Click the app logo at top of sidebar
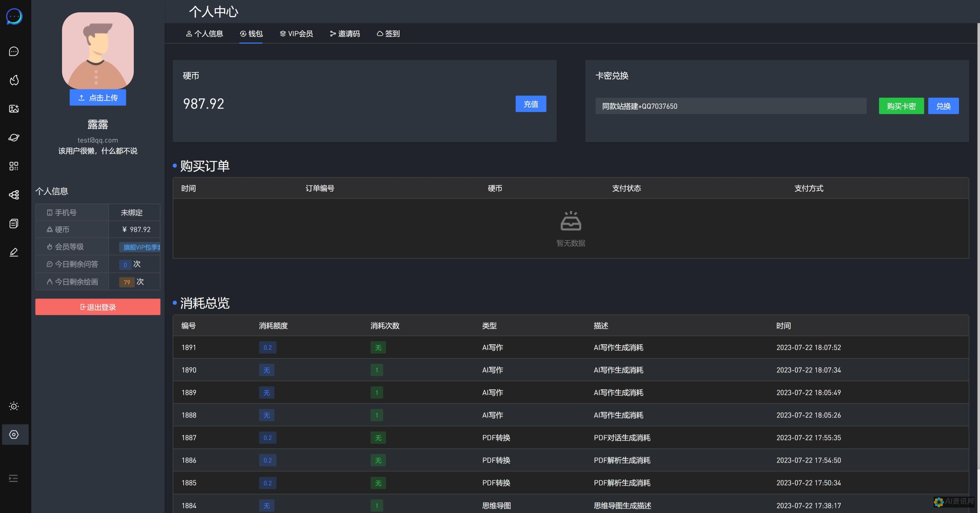The image size is (980, 513). [x=14, y=16]
